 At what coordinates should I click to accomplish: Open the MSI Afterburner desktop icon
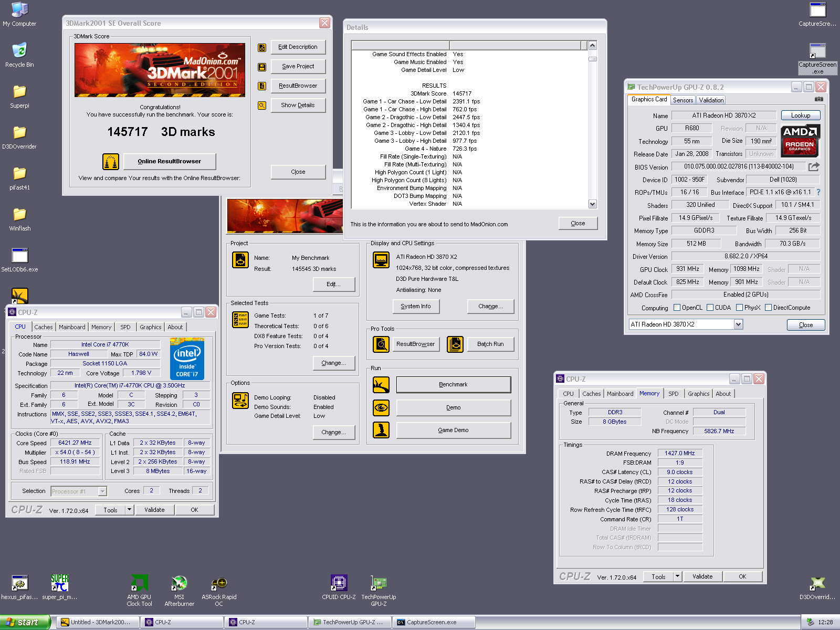(x=179, y=590)
